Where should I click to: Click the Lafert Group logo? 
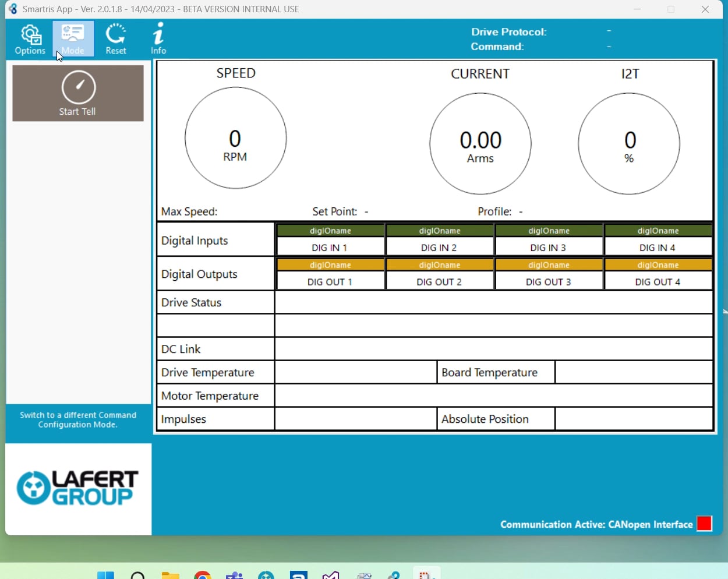[78, 488]
